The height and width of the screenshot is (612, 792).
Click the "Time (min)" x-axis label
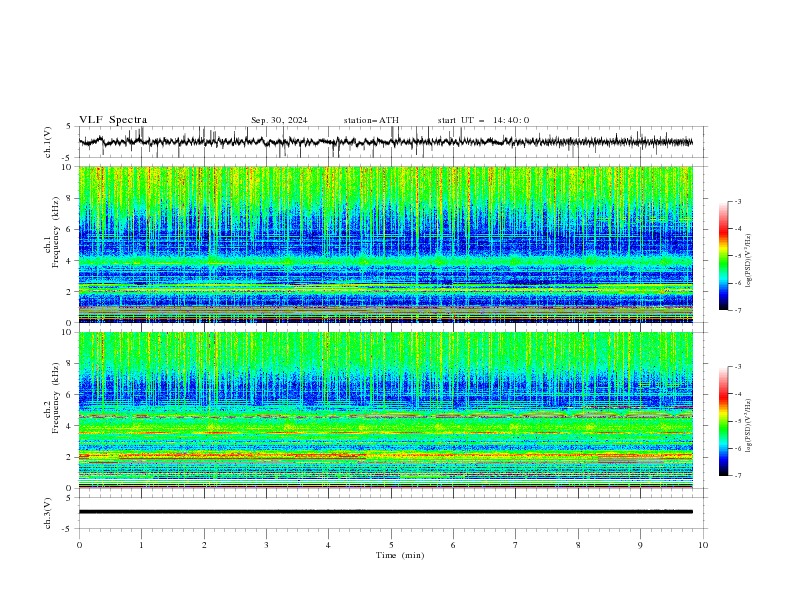point(400,555)
